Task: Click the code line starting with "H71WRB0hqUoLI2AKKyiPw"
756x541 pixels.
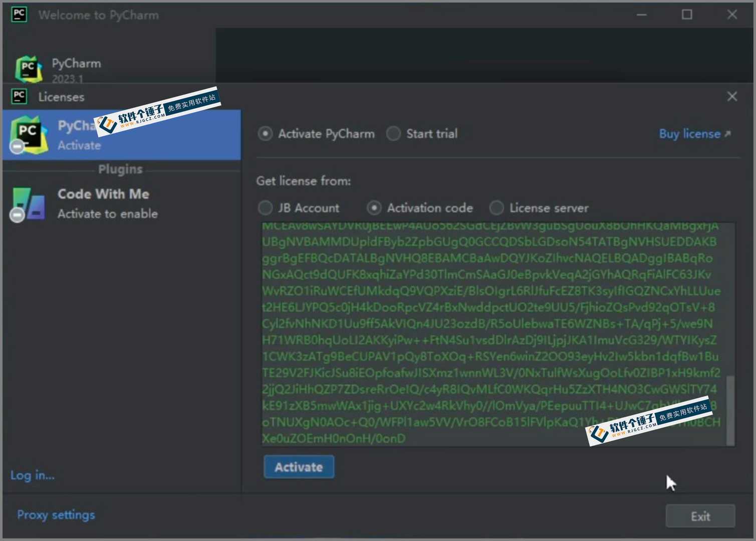Action: tap(489, 340)
